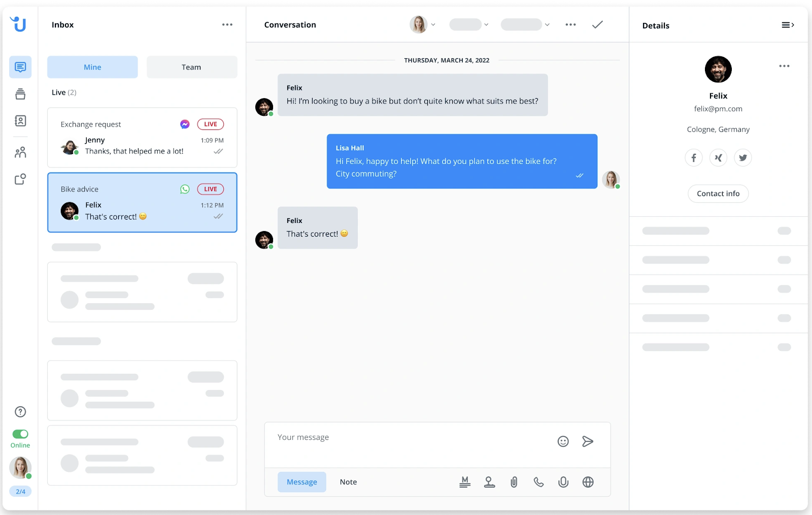Open Felix's Twitter profile icon
Screen dimensions: 812x515
pos(743,157)
